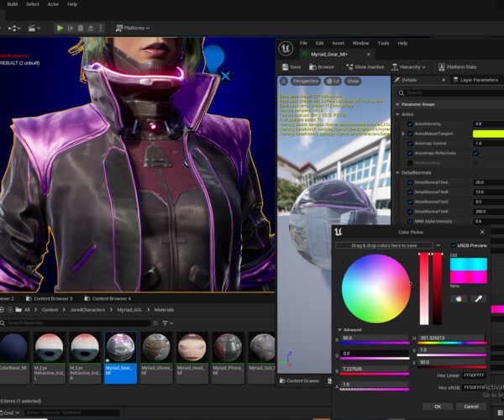
Task: Open the cinematics clapboard dropdown
Action: click(34, 29)
